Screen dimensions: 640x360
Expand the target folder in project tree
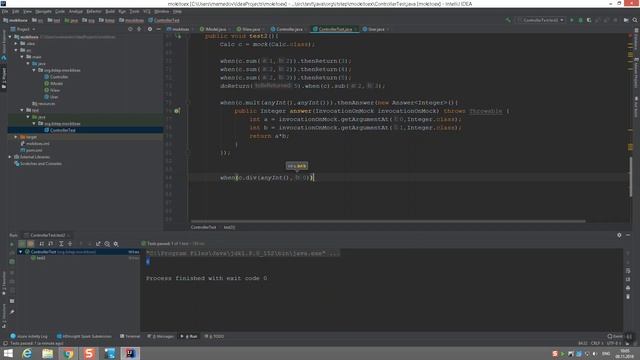pyautogui.click(x=16, y=137)
